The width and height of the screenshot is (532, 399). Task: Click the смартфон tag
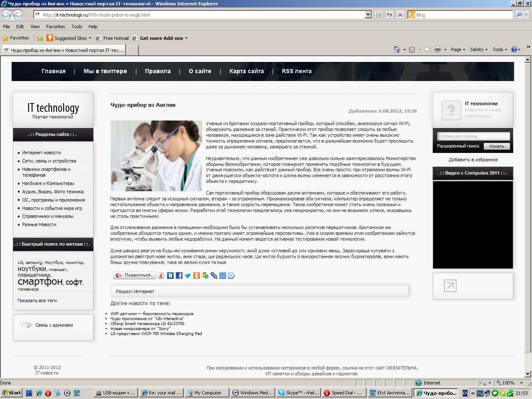coord(40,282)
